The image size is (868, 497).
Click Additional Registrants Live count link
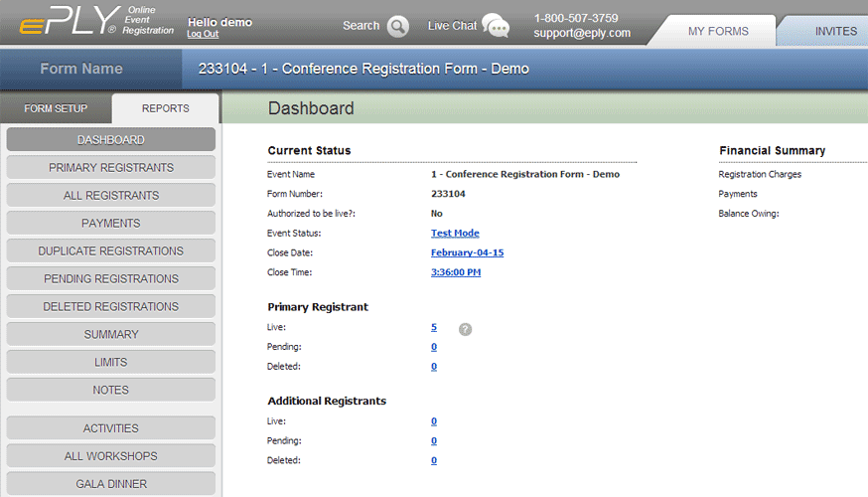click(434, 421)
